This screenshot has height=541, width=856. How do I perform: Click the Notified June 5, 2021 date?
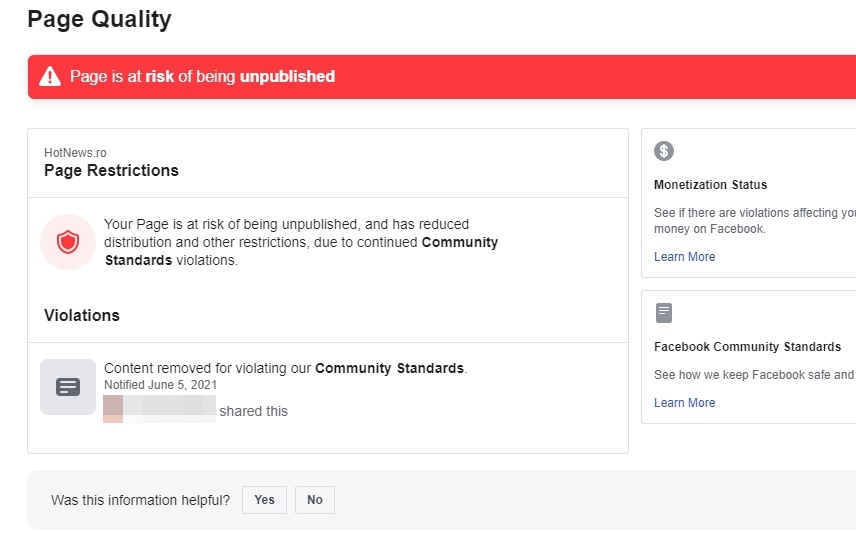(x=160, y=385)
